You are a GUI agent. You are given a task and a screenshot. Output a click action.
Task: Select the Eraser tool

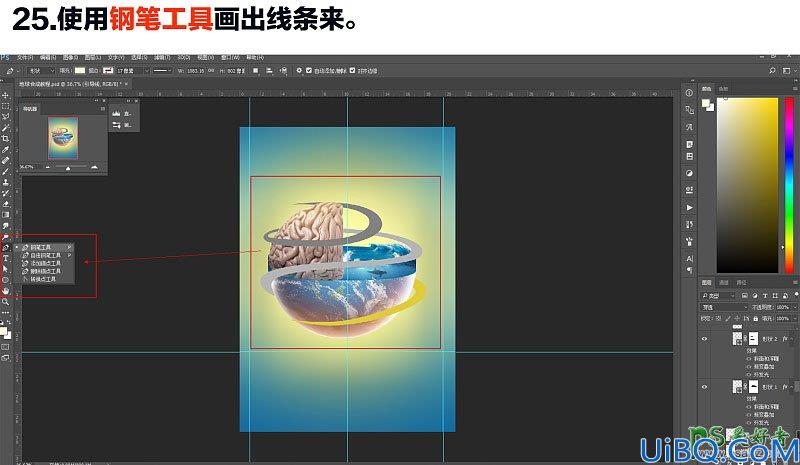6,204
